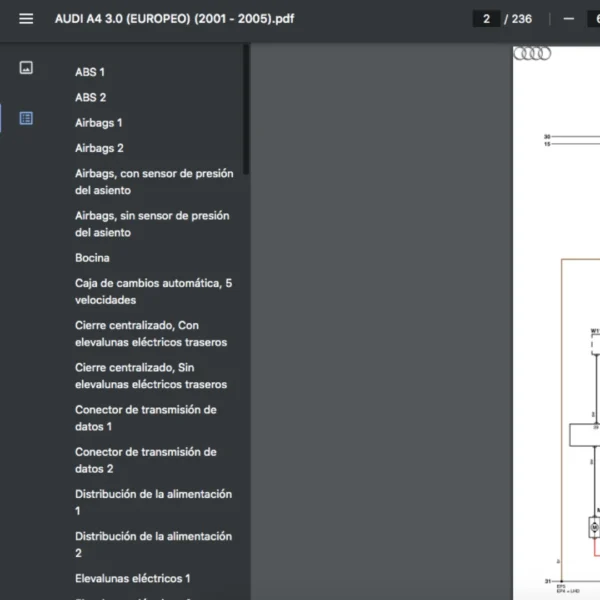This screenshot has height=600, width=600.
Task: Zoom out using the minus button
Action: pyautogui.click(x=568, y=19)
